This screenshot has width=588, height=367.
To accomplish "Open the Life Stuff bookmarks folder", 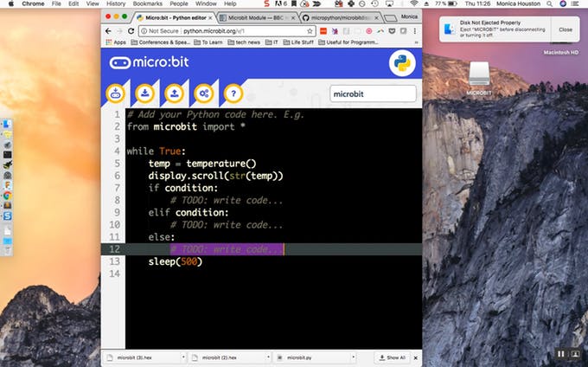I will 298,42.
